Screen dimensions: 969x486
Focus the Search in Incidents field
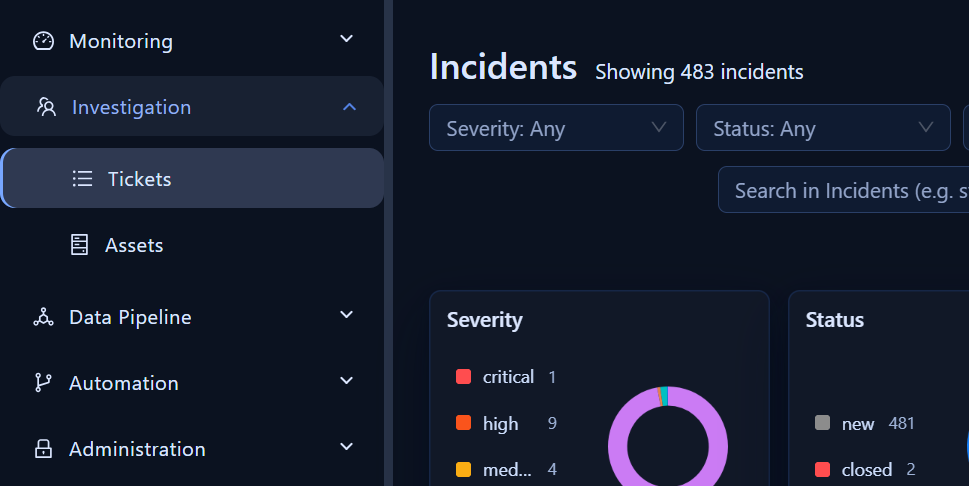coord(844,190)
